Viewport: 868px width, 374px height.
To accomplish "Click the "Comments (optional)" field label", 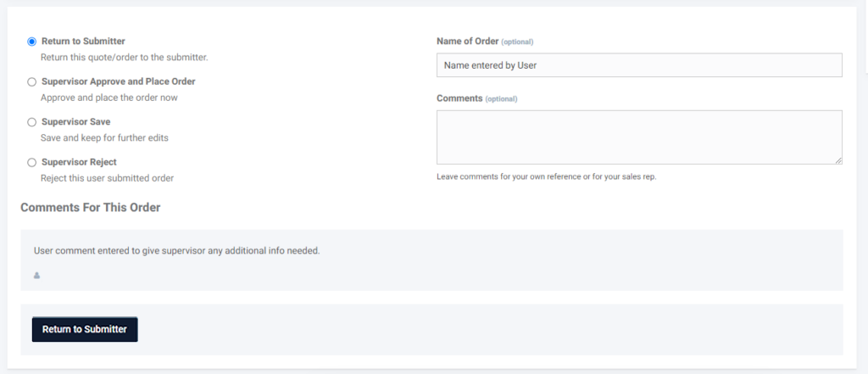I will 476,98.
